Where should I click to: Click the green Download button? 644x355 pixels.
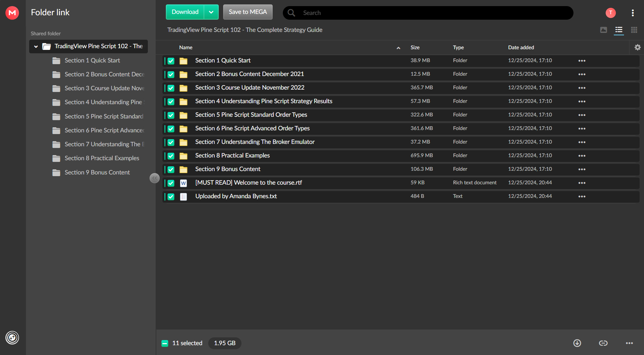[x=185, y=12]
